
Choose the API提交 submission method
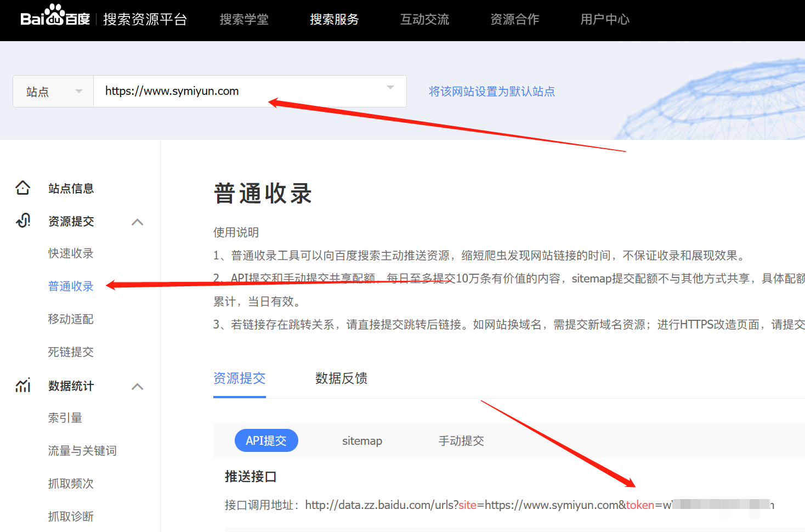click(x=266, y=441)
